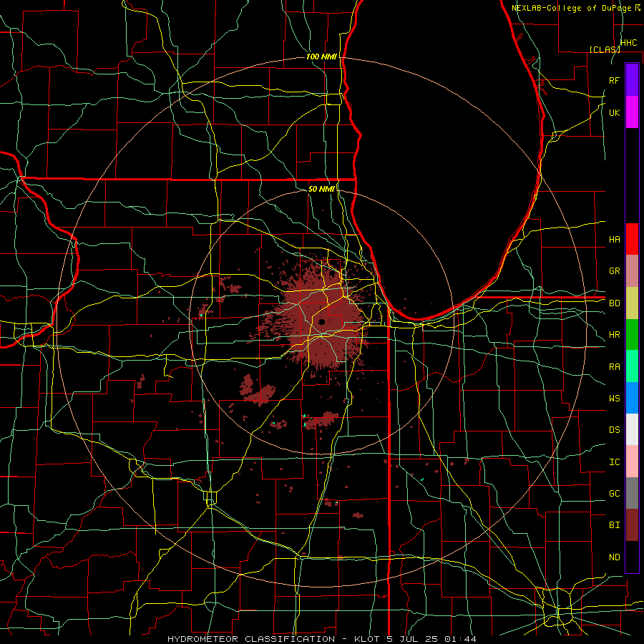Click the RA legend label
The height and width of the screenshot is (644, 644).
(x=615, y=367)
